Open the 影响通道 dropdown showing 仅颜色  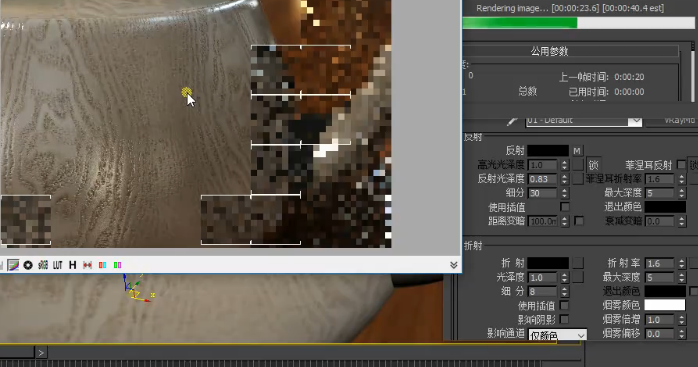pos(557,335)
